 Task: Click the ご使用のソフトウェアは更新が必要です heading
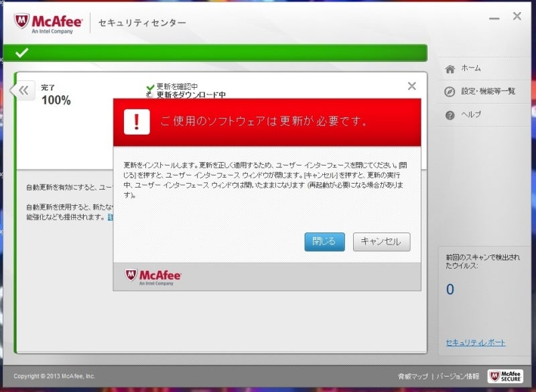tap(263, 121)
